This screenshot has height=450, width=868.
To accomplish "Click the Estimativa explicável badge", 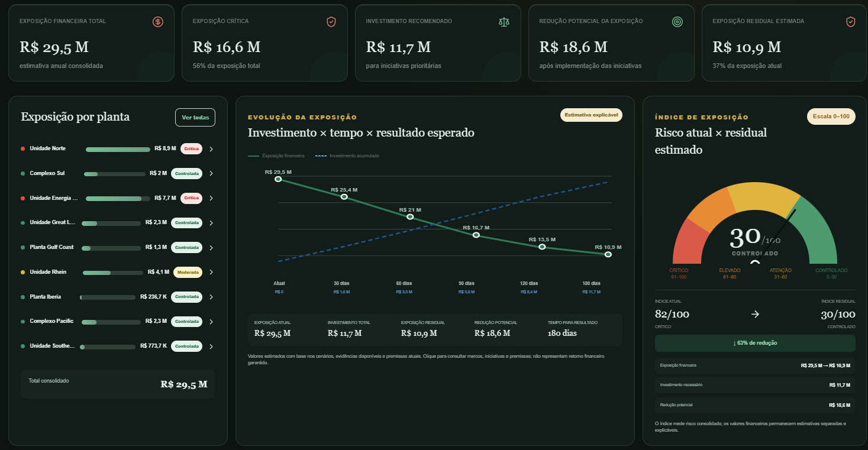I will (x=591, y=115).
